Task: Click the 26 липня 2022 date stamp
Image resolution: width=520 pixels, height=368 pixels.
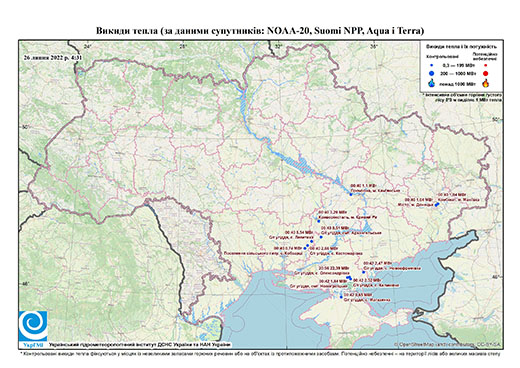Action: tap(53, 57)
